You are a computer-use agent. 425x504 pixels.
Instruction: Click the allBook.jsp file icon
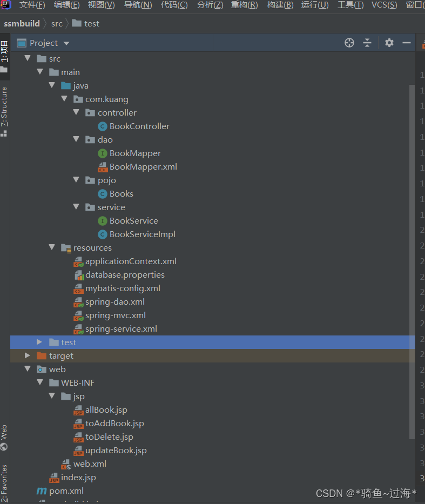click(78, 410)
